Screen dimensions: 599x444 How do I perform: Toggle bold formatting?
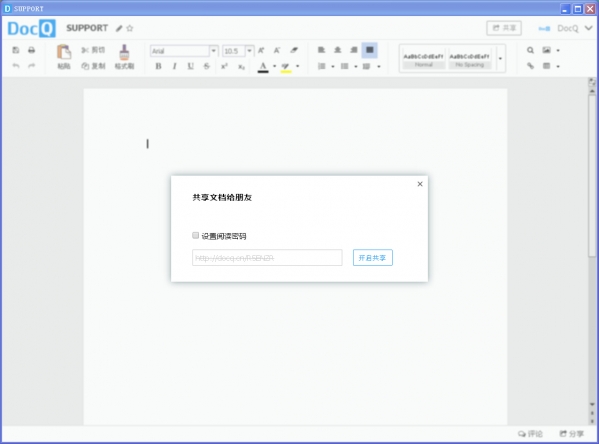pyautogui.click(x=158, y=66)
